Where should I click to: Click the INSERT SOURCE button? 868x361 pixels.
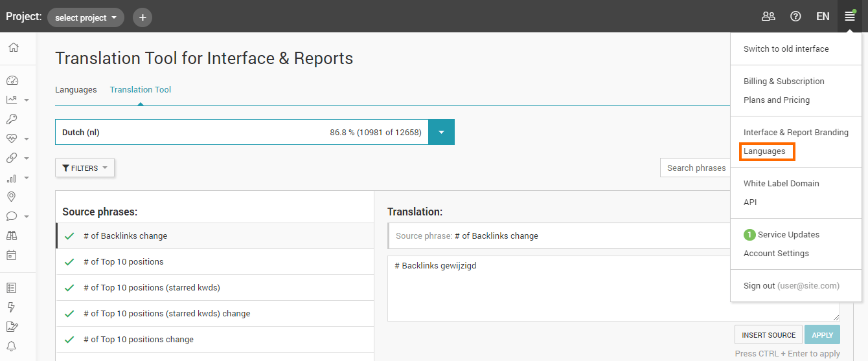pos(768,335)
